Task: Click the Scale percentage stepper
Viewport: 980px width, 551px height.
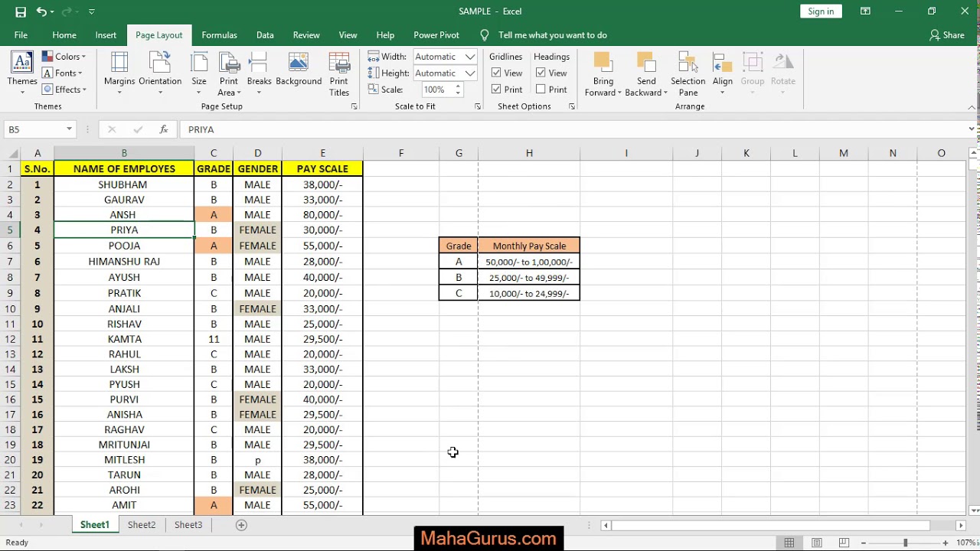Action: (458, 90)
